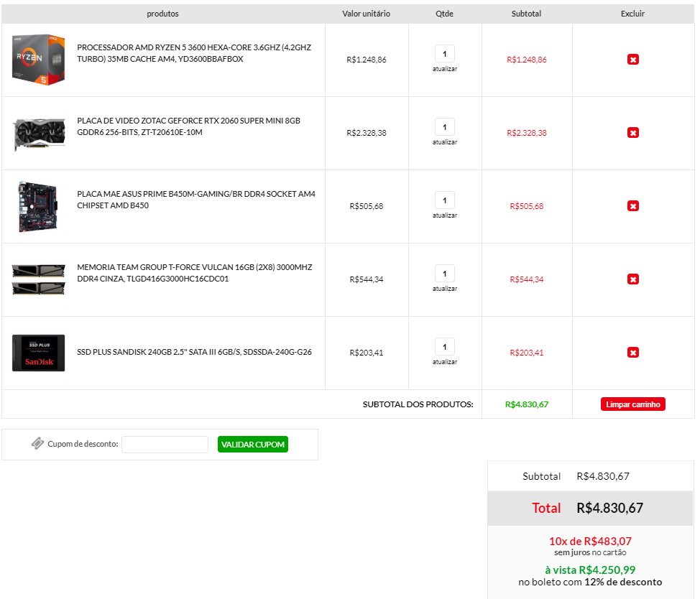Click the red subtotal R$505,68

click(526, 206)
